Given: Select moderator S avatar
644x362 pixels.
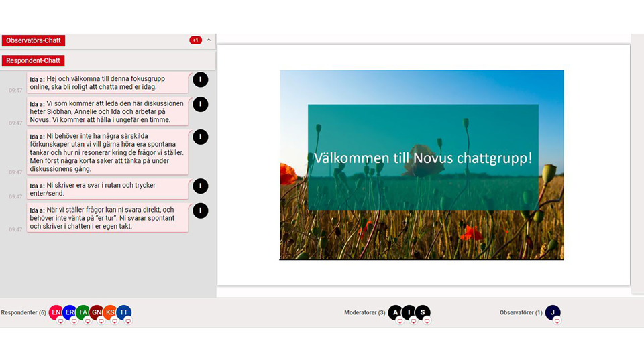Looking at the screenshot, I should (423, 312).
